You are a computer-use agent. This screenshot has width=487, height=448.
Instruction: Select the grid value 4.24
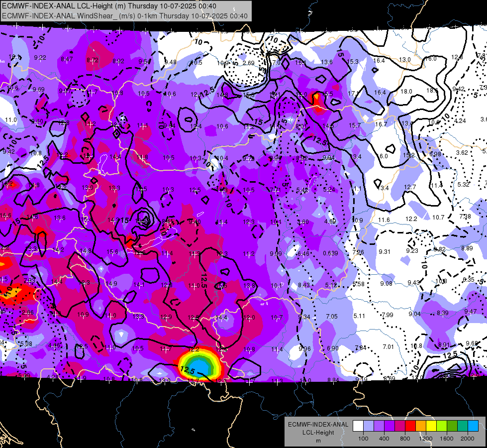460,120
